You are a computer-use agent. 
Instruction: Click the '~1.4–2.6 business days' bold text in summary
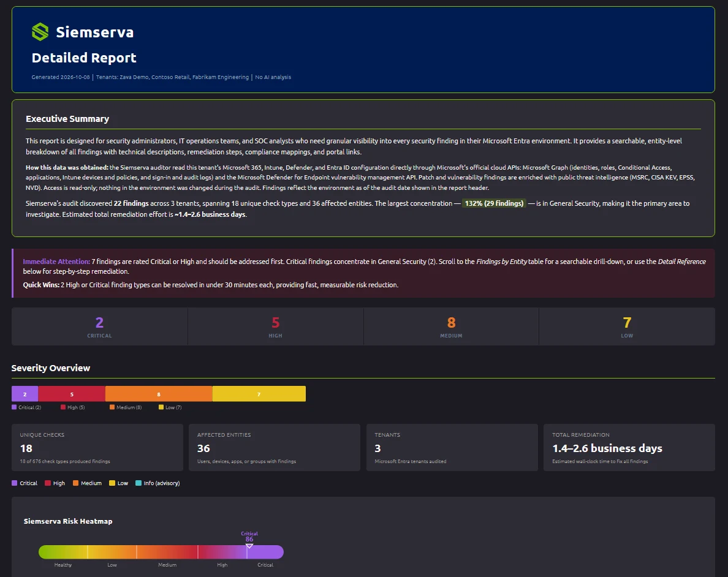click(x=210, y=214)
